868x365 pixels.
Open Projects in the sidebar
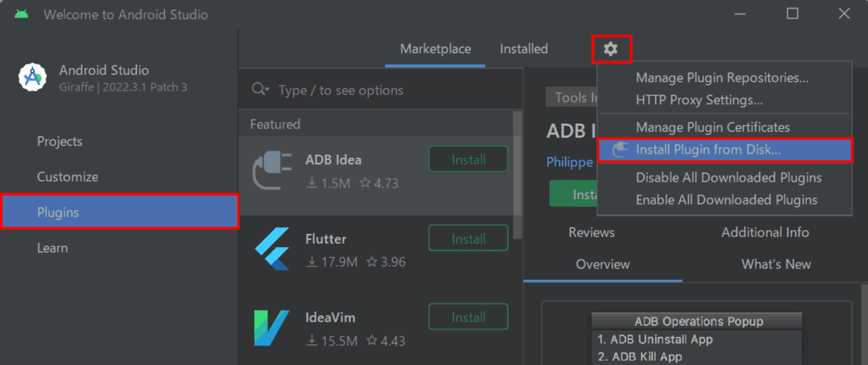tap(60, 141)
